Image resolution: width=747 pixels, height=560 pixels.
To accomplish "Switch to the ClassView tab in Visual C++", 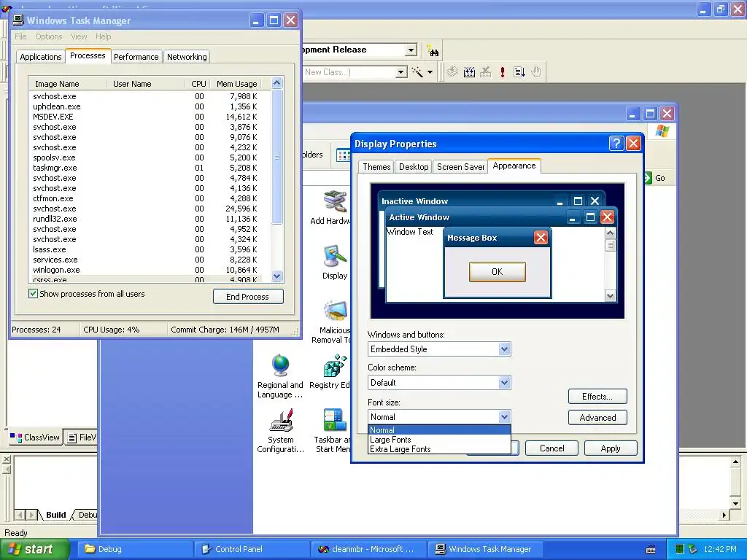I will click(35, 437).
